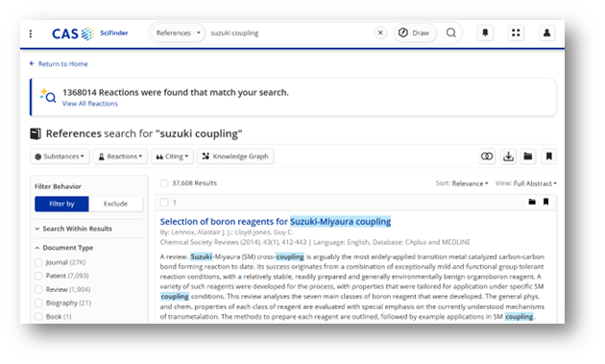Click the combine answer sets icon
The width and height of the screenshot is (605, 364).
[487, 157]
